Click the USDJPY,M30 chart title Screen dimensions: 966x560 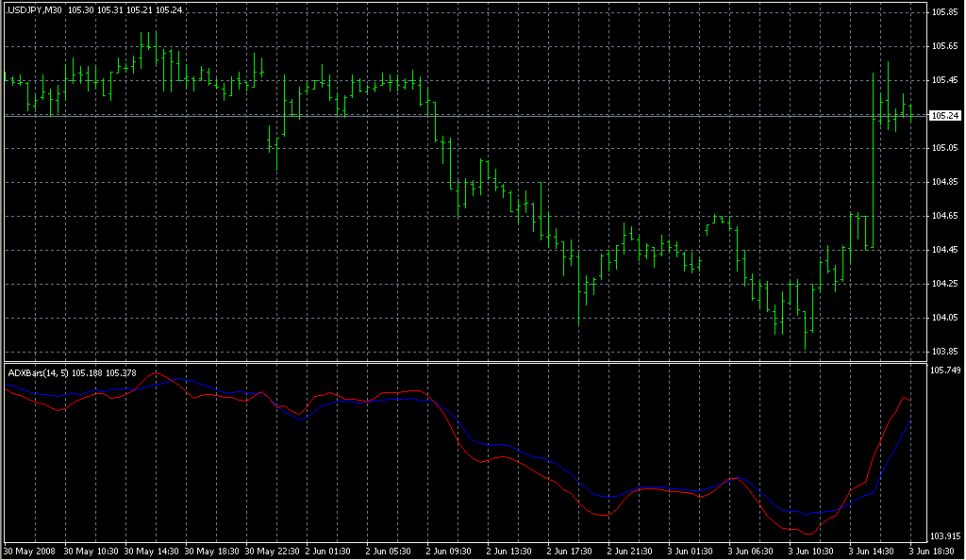35,9
